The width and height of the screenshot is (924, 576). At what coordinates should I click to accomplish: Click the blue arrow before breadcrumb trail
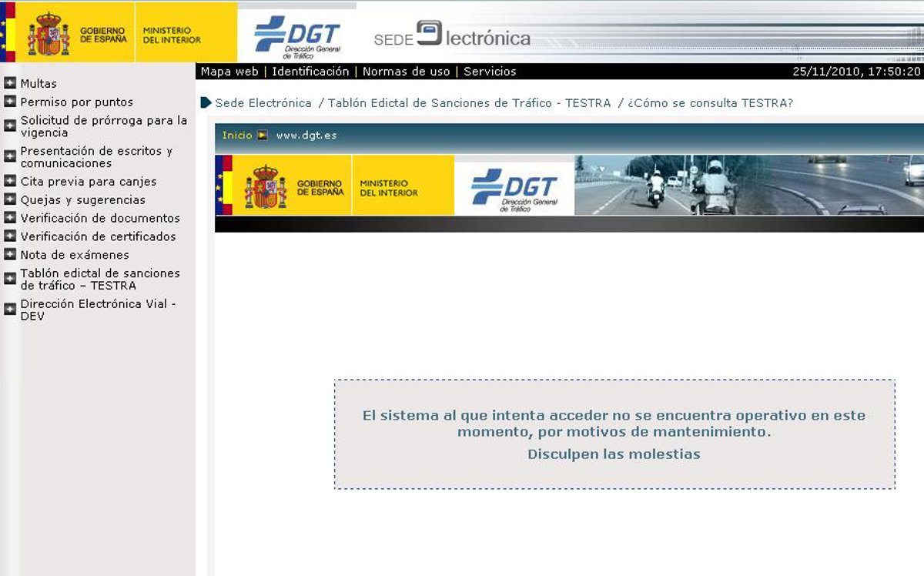(206, 103)
